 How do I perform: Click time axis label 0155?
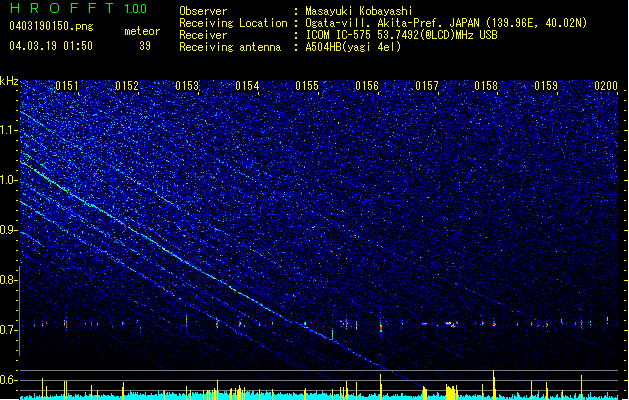point(307,86)
